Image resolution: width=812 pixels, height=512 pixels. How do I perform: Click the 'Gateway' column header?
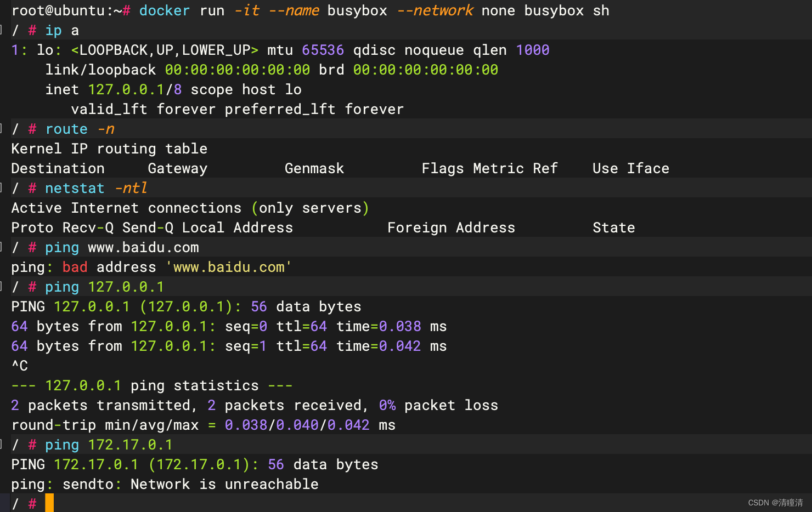(x=178, y=168)
